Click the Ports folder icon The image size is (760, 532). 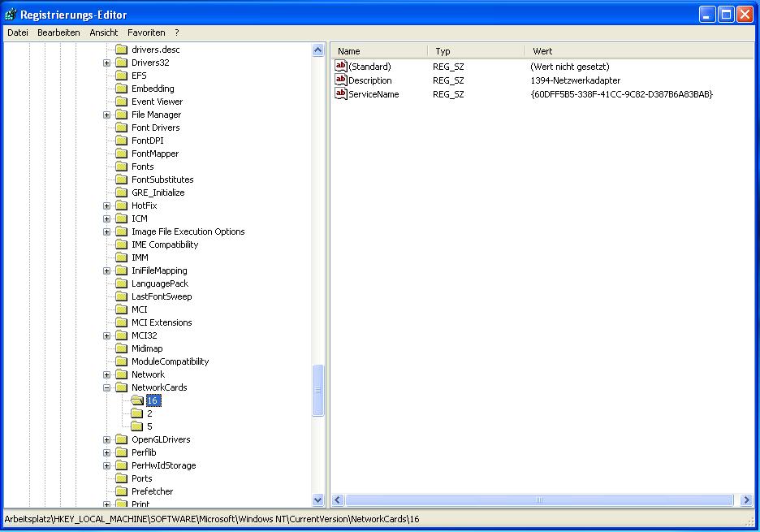[x=121, y=478]
